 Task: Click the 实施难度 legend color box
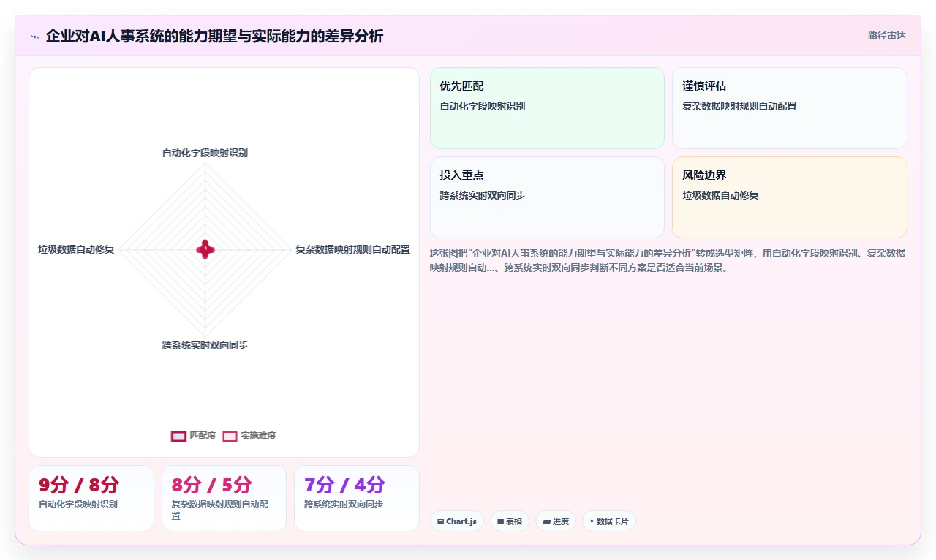[x=230, y=436]
